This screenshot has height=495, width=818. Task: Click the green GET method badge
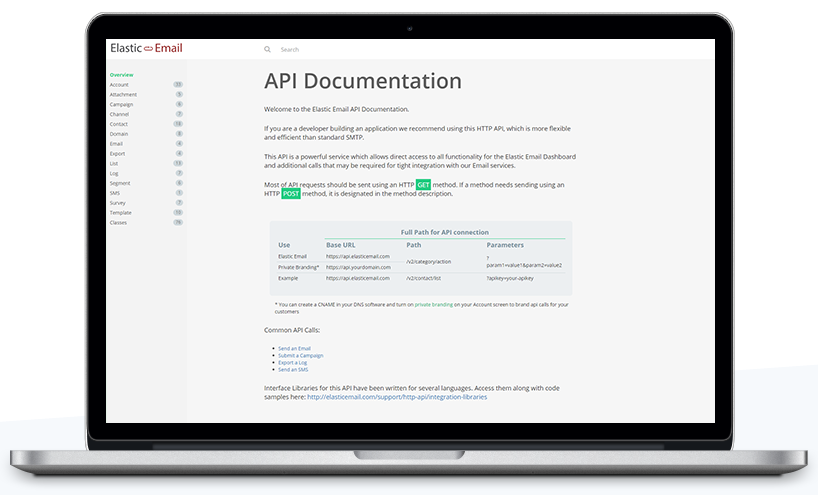point(423,185)
